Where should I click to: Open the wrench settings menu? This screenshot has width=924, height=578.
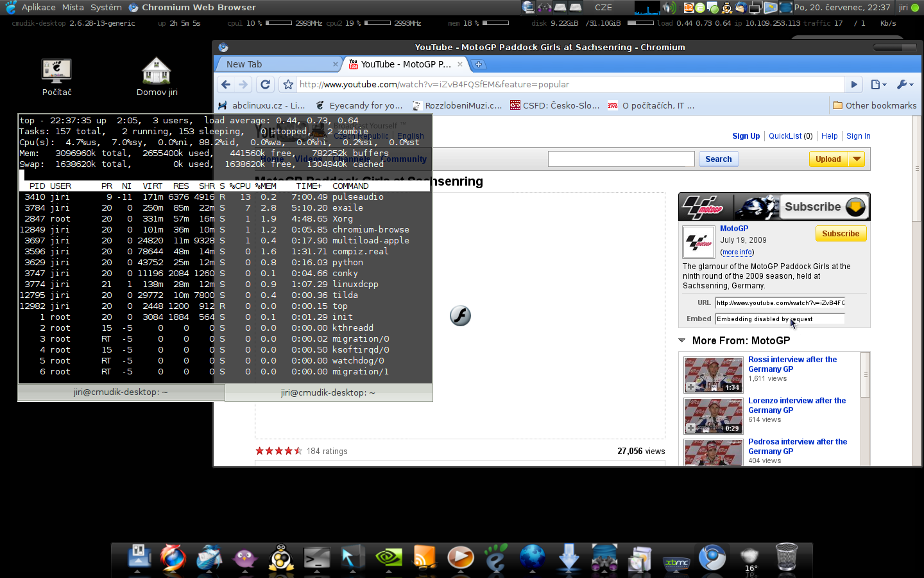(905, 84)
